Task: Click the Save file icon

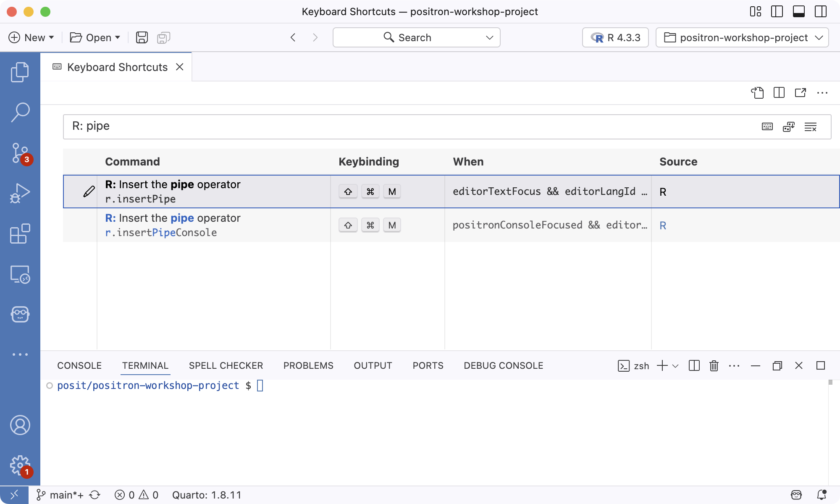Action: pyautogui.click(x=142, y=37)
